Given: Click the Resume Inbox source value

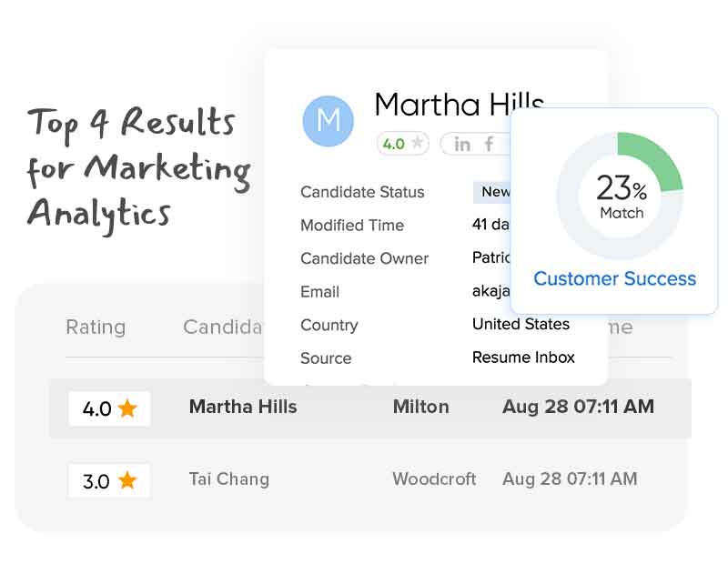Looking at the screenshot, I should [523, 358].
